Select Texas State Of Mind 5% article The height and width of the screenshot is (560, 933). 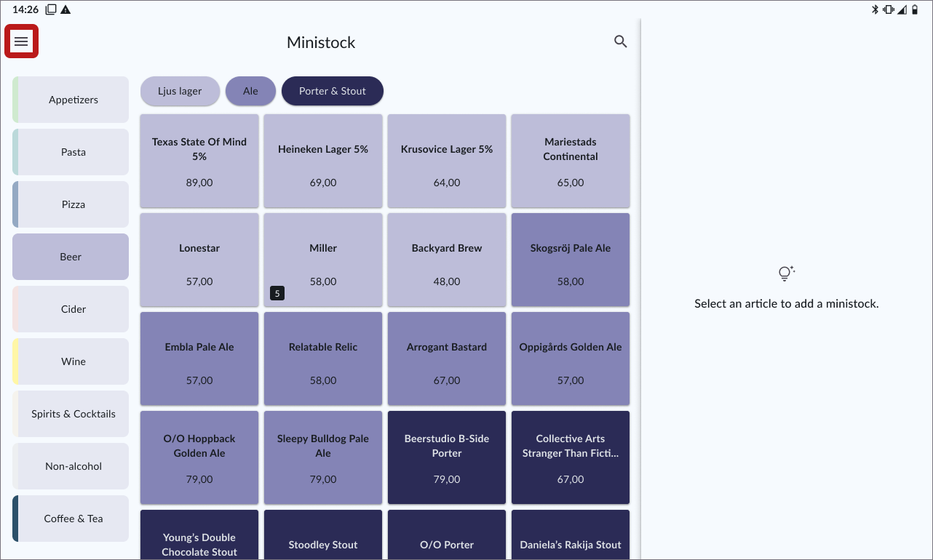199,161
